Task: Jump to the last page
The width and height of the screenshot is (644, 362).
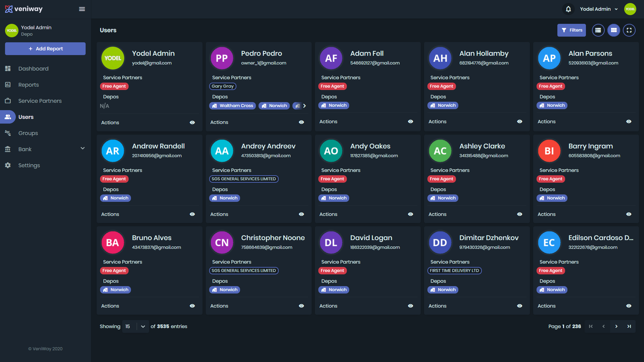Action: pyautogui.click(x=629, y=326)
